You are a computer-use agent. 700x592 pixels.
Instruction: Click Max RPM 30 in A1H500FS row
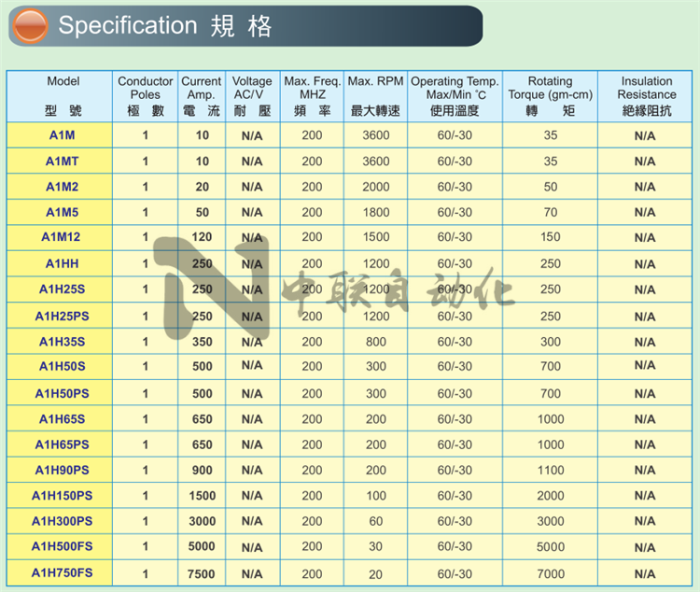click(375, 546)
